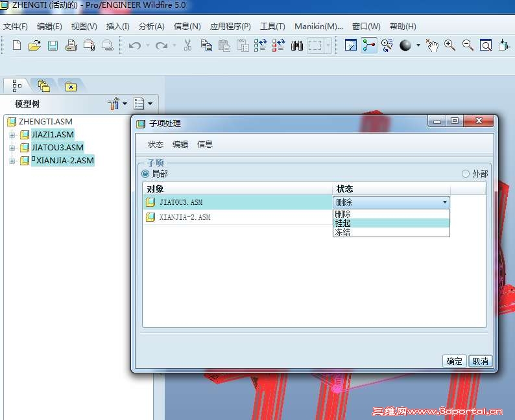The height and width of the screenshot is (420, 515).
Task: Open a file using the folder icon
Action: tap(34, 45)
